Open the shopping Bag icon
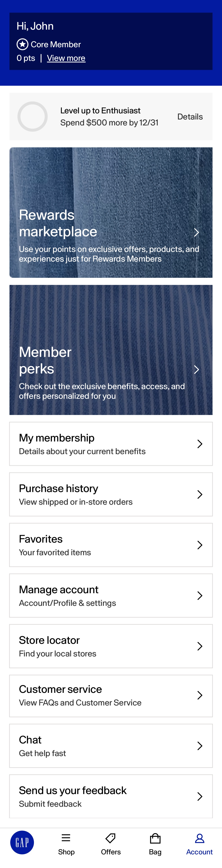 (x=155, y=838)
